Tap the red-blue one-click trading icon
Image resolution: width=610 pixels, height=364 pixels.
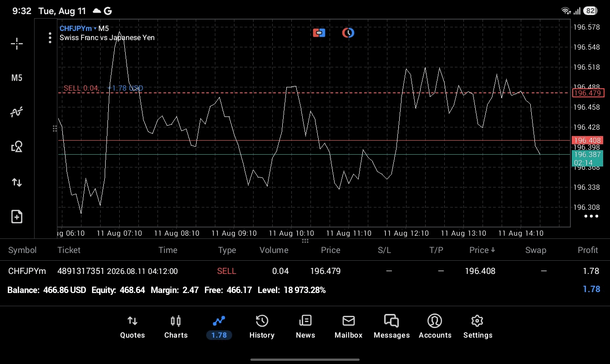(x=319, y=33)
